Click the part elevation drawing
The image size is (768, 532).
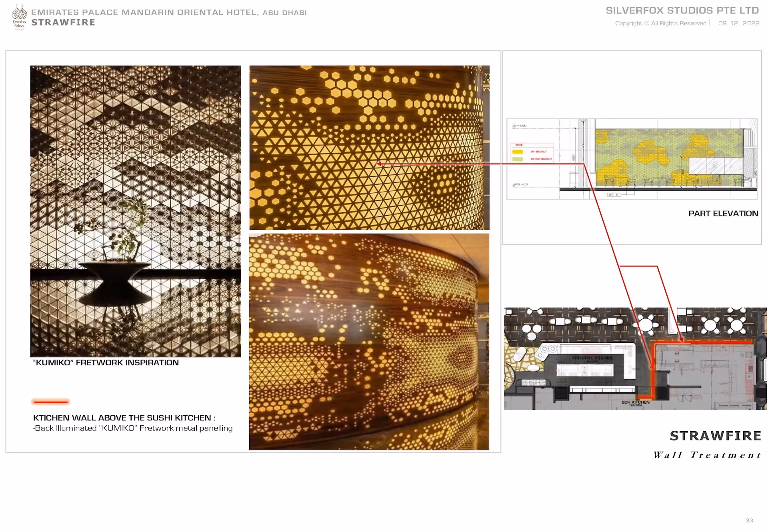(632, 159)
